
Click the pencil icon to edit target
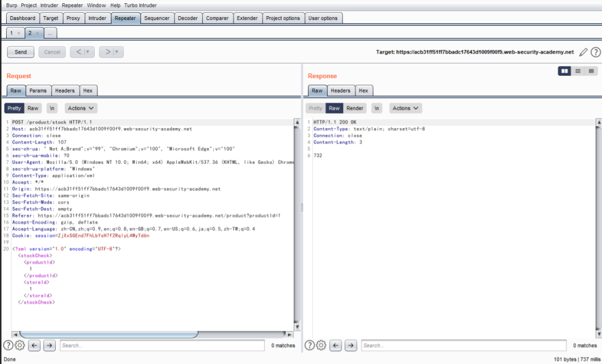tap(584, 52)
